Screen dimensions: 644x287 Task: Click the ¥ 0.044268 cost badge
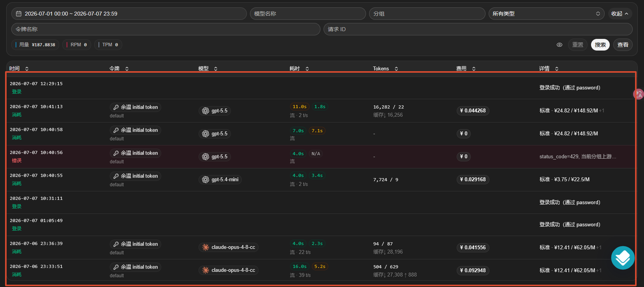(x=473, y=111)
